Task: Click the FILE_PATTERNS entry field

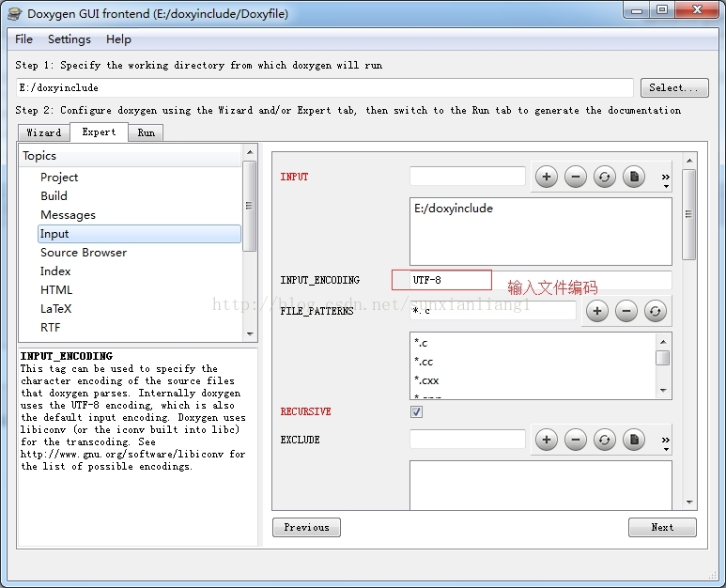Action: [x=493, y=311]
